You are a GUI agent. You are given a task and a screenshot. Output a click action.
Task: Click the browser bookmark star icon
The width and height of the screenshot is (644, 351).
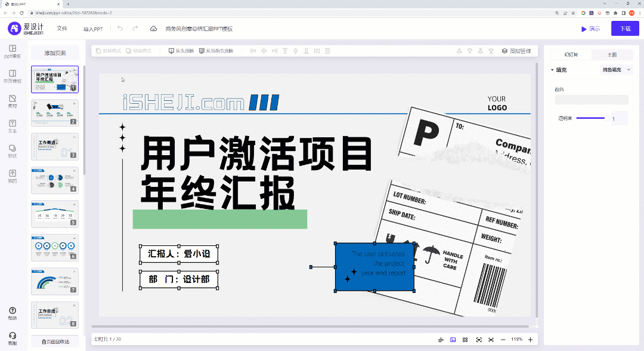tap(574, 13)
